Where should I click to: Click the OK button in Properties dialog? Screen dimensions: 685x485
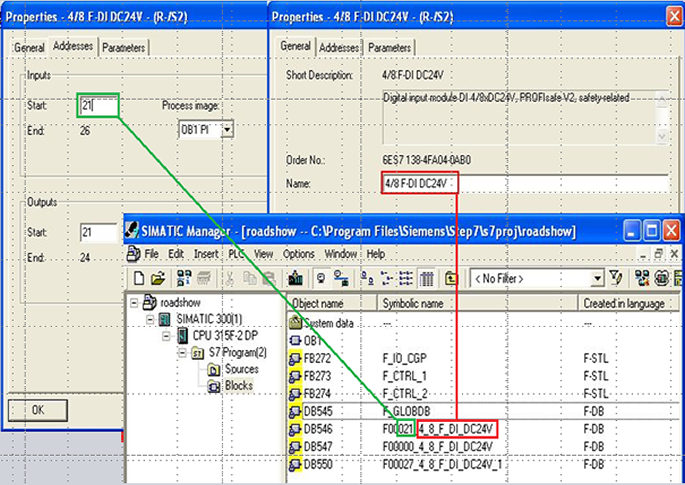tap(38, 410)
